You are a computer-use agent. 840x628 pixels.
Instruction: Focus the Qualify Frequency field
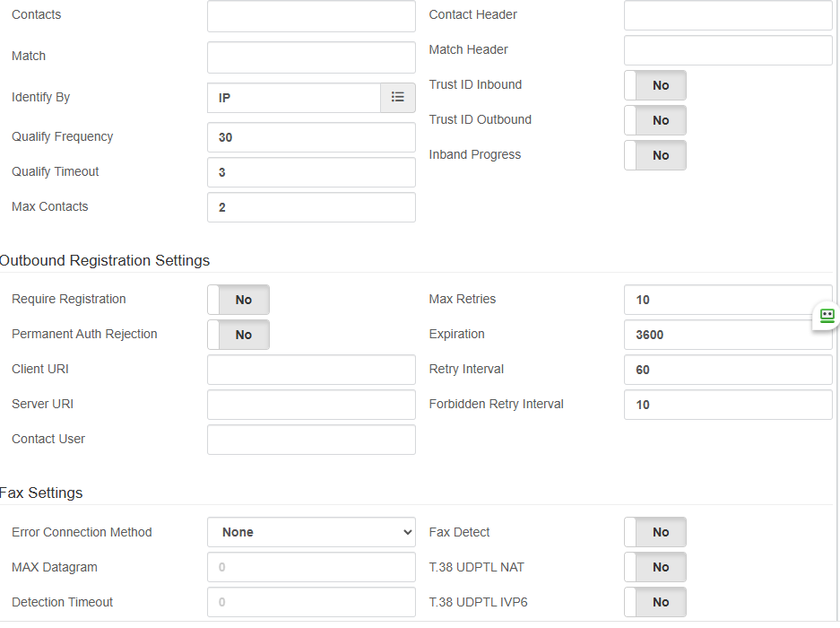(311, 137)
